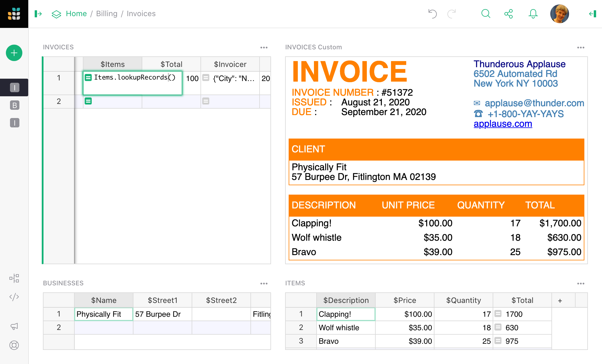Viewport: 602px width, 364px height.
Task: Expand the formula chip in the $Items cell
Action: point(88,77)
